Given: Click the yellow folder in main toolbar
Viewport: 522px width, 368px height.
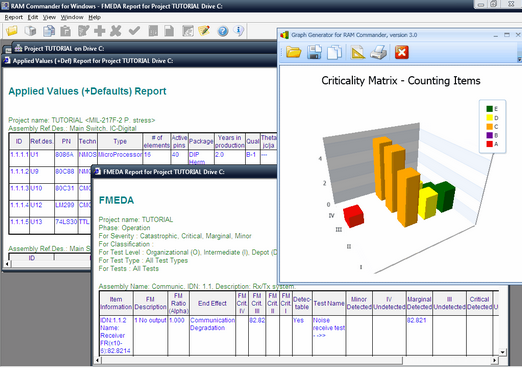Looking at the screenshot, I should [x=12, y=31].
